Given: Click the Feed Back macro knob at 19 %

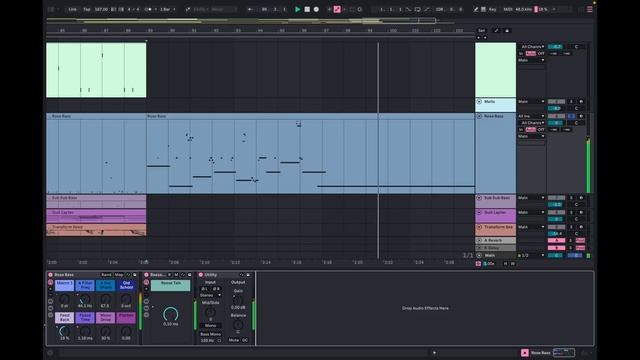Looking at the screenshot, I should (x=64, y=331).
